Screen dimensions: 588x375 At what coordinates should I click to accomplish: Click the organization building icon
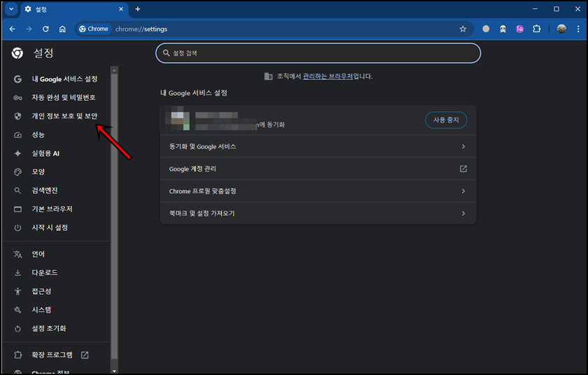(x=268, y=76)
